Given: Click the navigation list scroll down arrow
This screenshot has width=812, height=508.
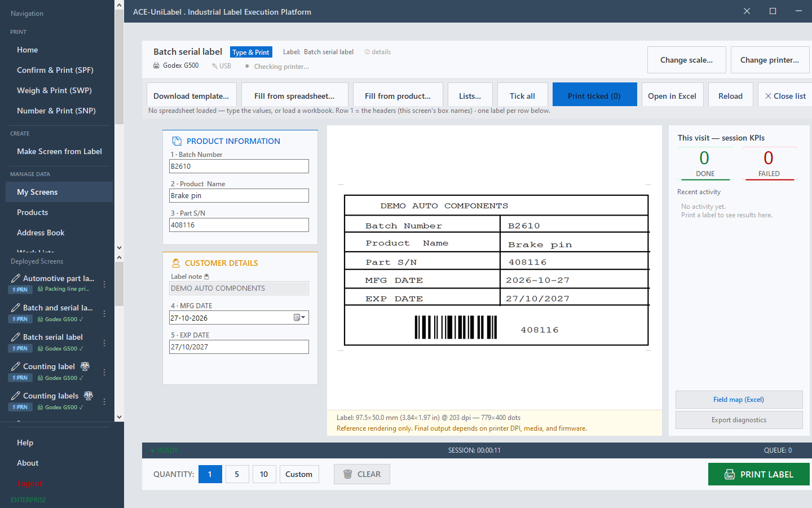Looking at the screenshot, I should tap(119, 247).
